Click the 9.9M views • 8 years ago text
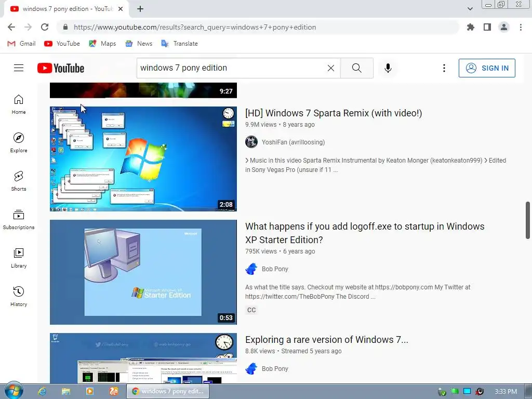The image size is (532, 399). click(x=280, y=125)
